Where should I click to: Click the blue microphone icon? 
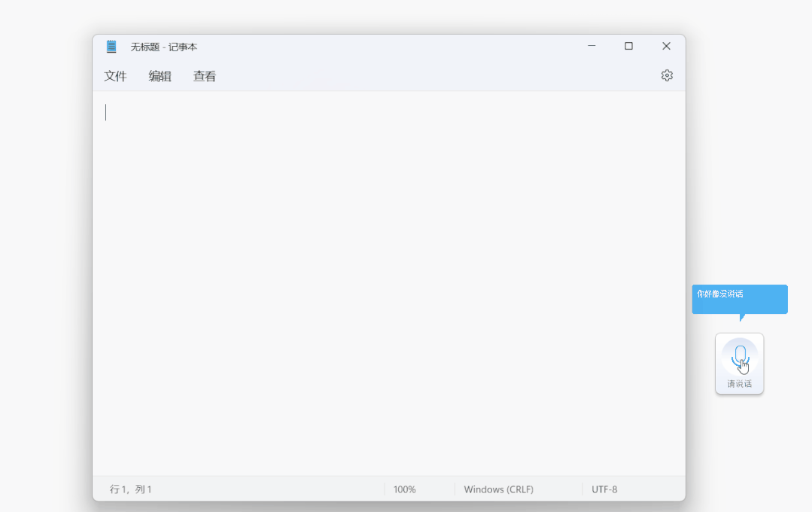[x=740, y=358]
